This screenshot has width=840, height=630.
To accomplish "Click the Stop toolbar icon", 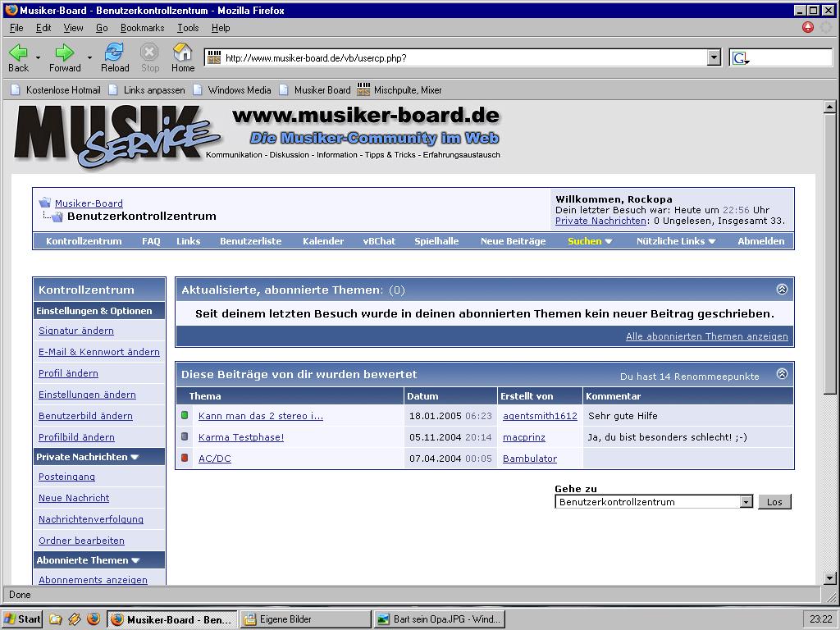I will click(149, 52).
